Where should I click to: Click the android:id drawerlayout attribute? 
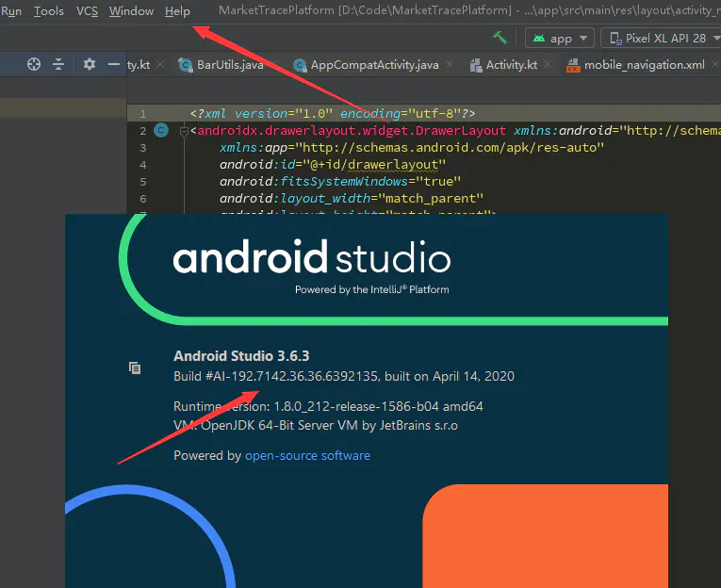pos(333,165)
